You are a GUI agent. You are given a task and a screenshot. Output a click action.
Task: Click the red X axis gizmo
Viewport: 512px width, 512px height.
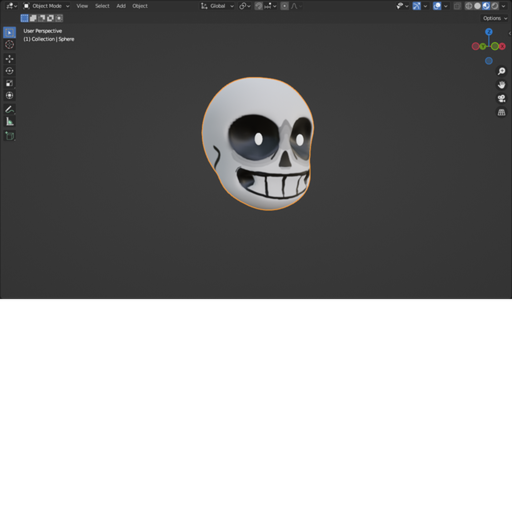(502, 46)
